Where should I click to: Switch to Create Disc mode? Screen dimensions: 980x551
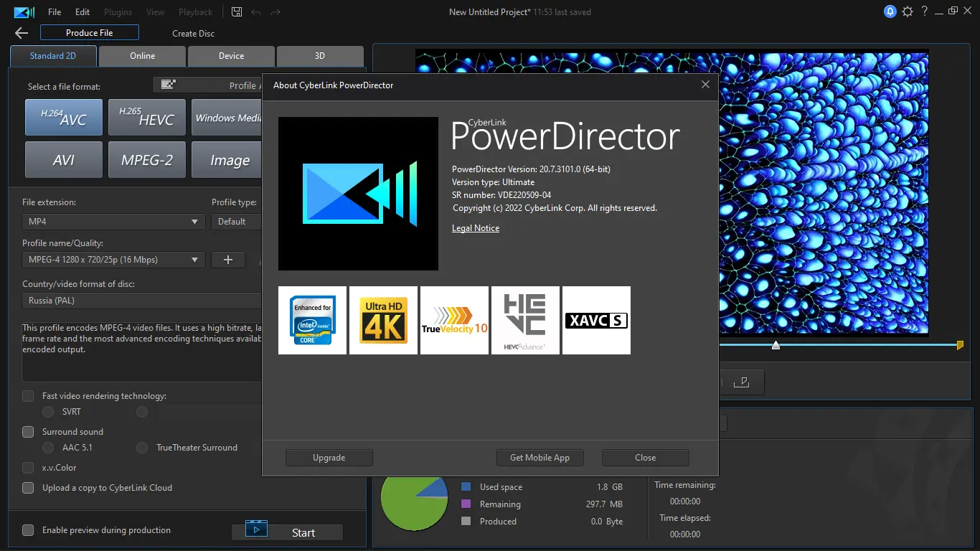click(x=193, y=34)
